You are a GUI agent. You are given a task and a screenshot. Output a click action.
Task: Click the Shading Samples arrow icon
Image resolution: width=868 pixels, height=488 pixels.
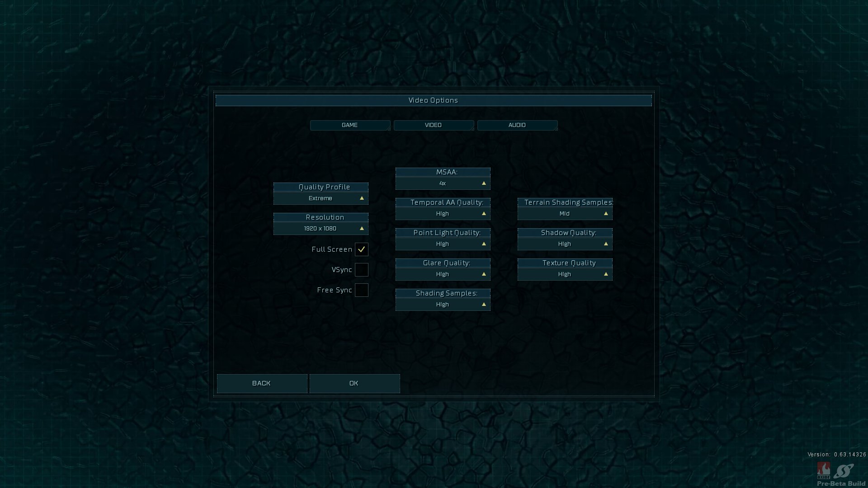tap(484, 305)
